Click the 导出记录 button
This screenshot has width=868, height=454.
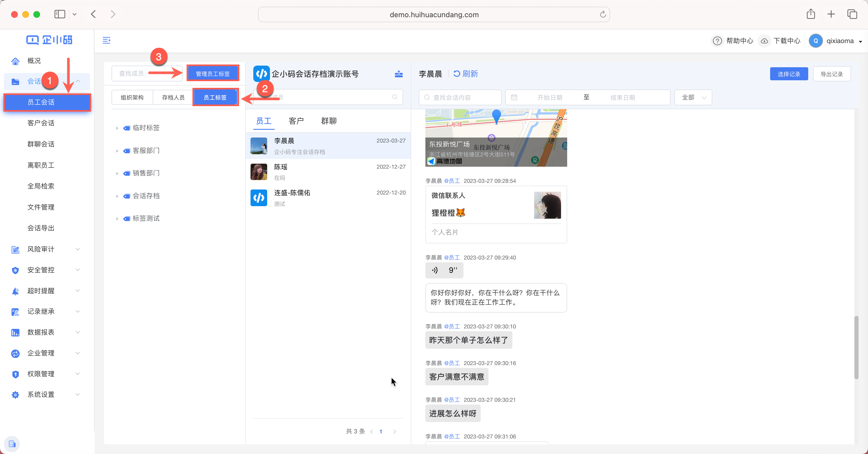coord(832,74)
